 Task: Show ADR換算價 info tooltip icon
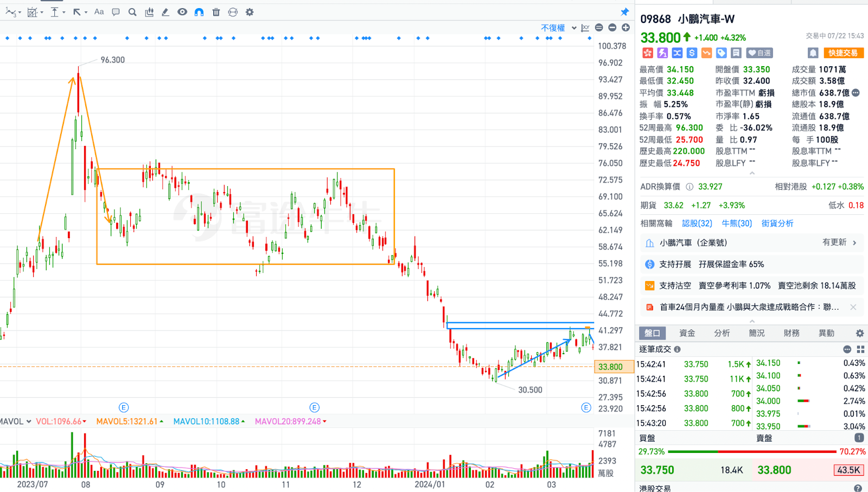coord(690,187)
